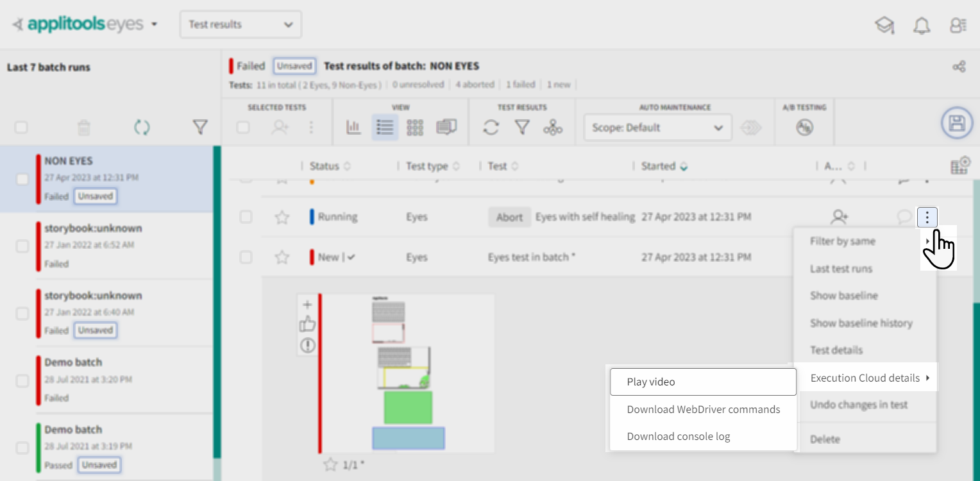This screenshot has width=980, height=481.
Task: Click the share batch icon
Action: click(959, 67)
